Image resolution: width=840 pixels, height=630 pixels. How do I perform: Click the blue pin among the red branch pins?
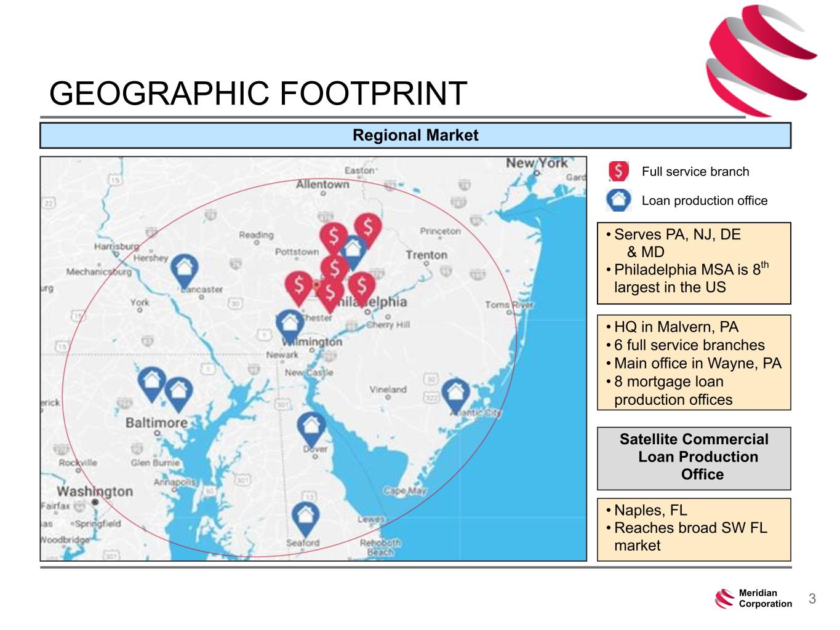point(353,252)
